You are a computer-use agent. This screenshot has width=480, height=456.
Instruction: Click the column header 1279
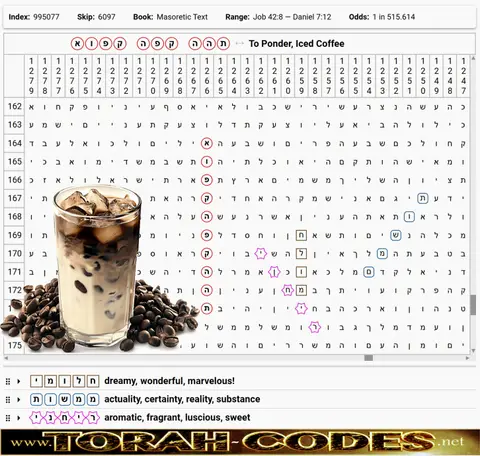[x=31, y=76]
